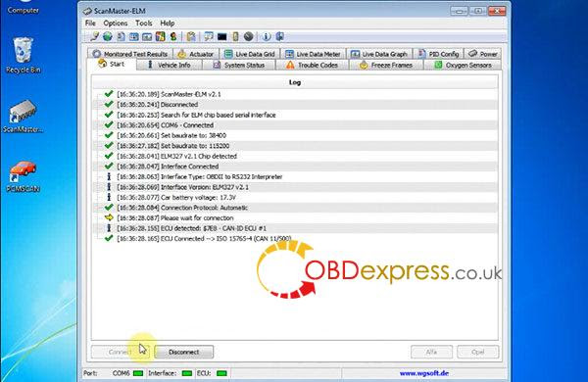Select the 'ECU Connected --> ISO 15765-4' row
Image resolution: width=588 pixels, height=382 pixels.
(x=295, y=238)
